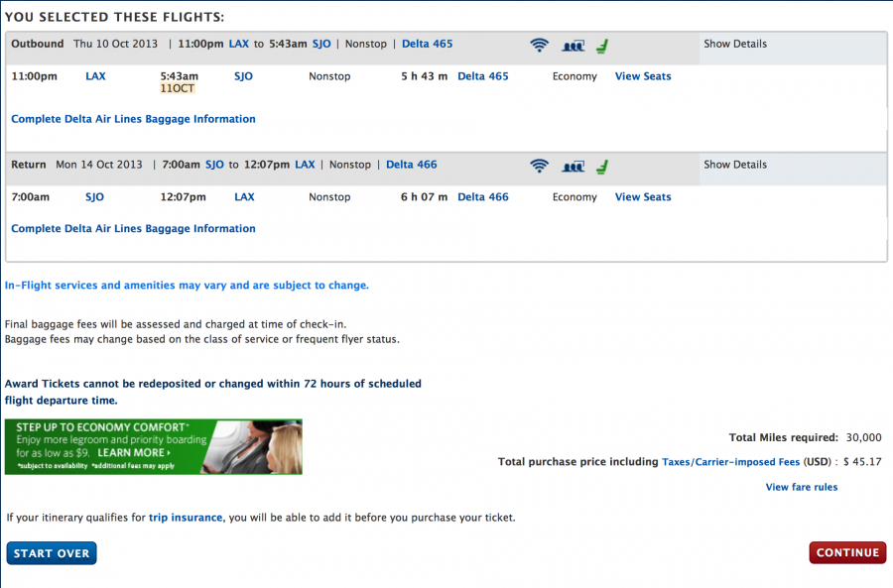Image resolution: width=893 pixels, height=588 pixels.
Task: Expand Show Details for the outbound flight
Action: click(735, 44)
